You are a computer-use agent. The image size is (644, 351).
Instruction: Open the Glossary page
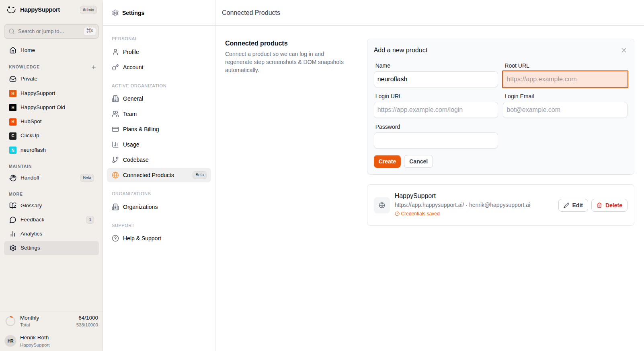51,206
